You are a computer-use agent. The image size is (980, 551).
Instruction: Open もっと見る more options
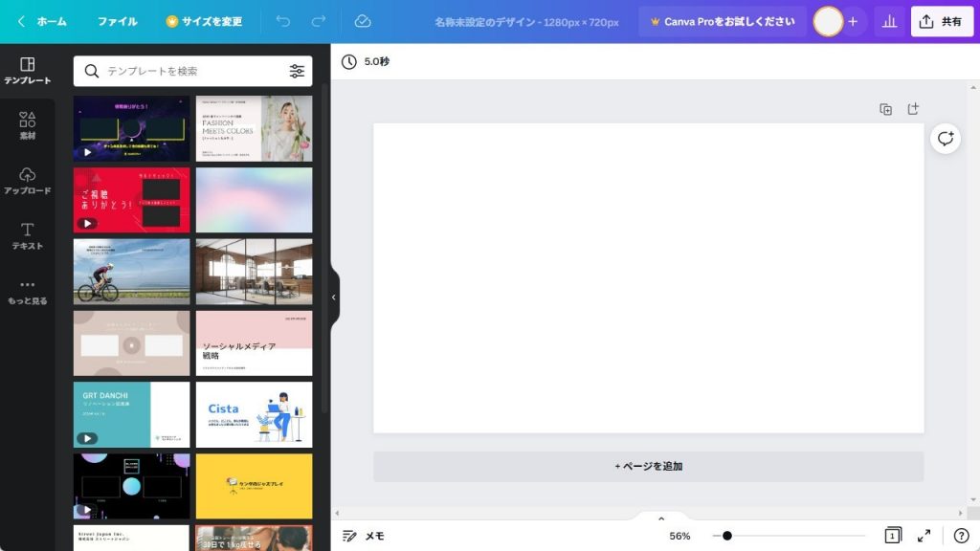[x=28, y=292]
